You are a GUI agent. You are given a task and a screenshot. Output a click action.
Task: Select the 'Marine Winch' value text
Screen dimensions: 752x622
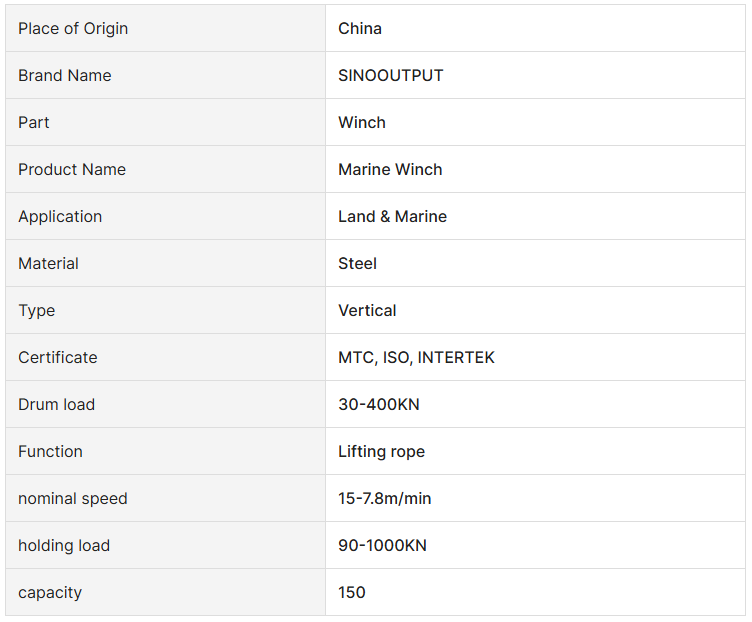coord(390,169)
